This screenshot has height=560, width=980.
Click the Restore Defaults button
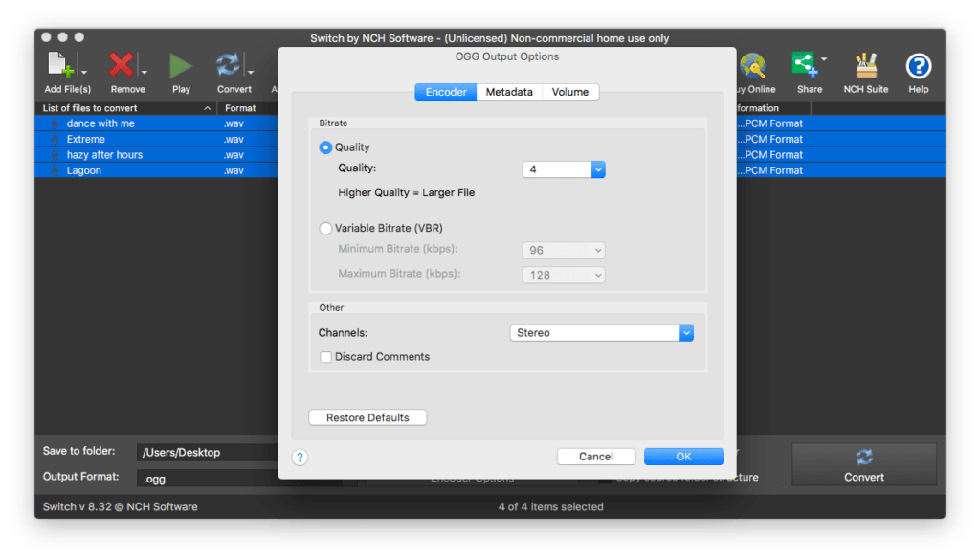(367, 417)
